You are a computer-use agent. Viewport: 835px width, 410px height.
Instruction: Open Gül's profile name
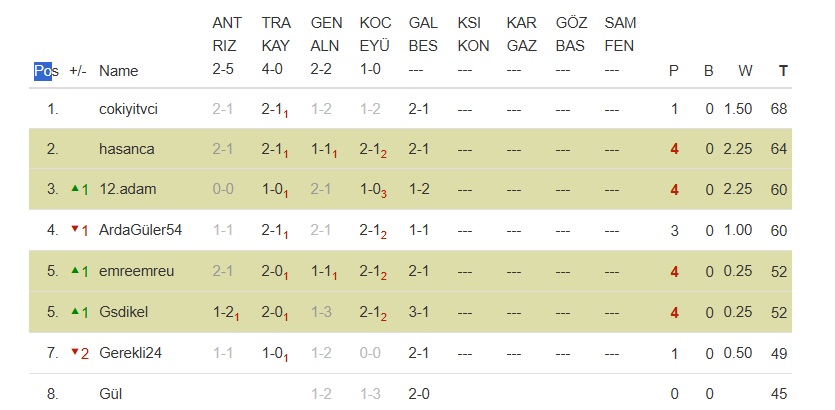click(x=109, y=394)
